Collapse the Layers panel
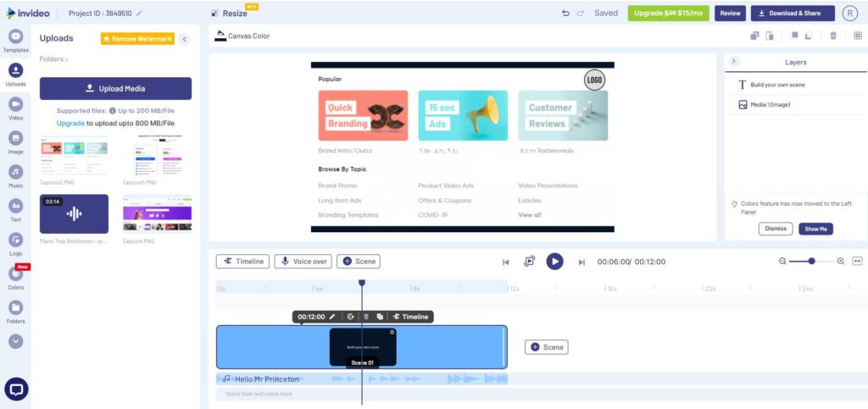The width and height of the screenshot is (868, 409). point(734,61)
